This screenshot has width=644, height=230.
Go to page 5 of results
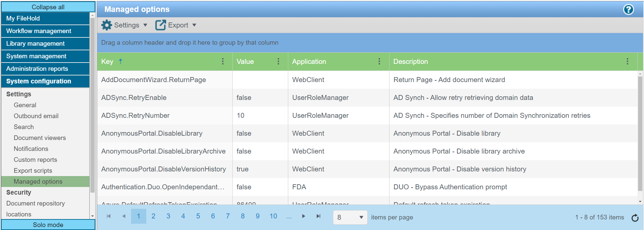[x=198, y=216]
